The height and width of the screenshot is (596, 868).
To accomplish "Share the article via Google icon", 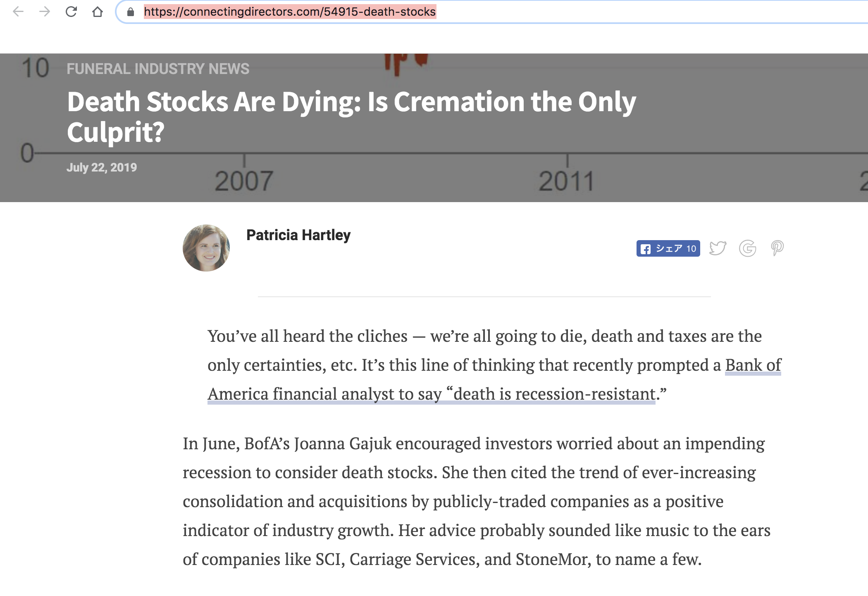I will pyautogui.click(x=747, y=248).
